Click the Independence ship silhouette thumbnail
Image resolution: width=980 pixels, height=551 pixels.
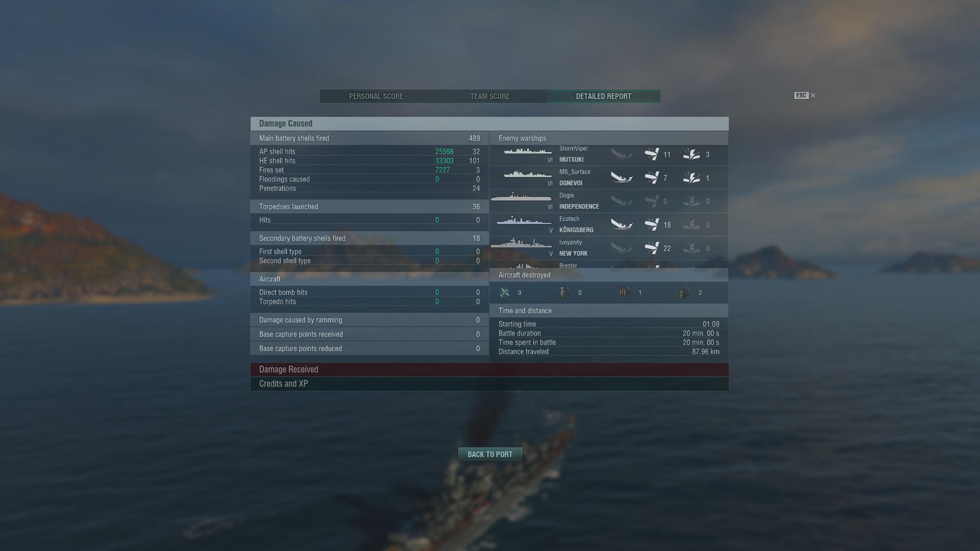(x=521, y=197)
